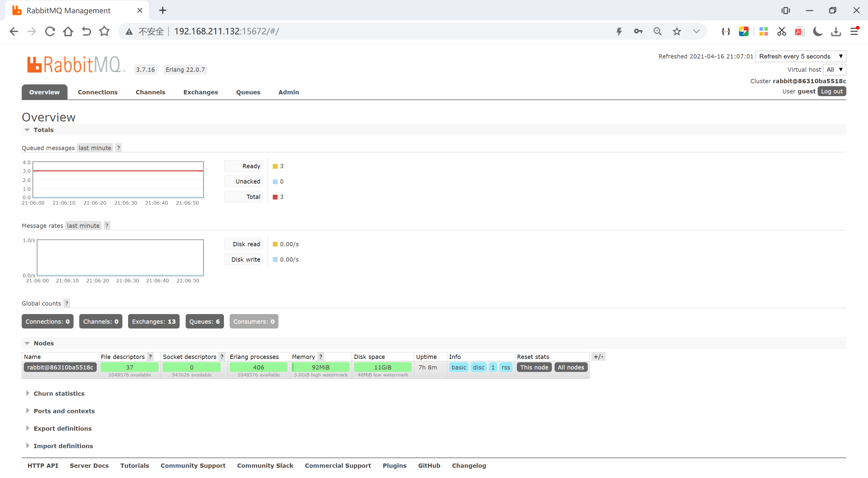The width and height of the screenshot is (868, 478).
Task: Click the blue Disk write legend swatch
Action: click(x=275, y=259)
